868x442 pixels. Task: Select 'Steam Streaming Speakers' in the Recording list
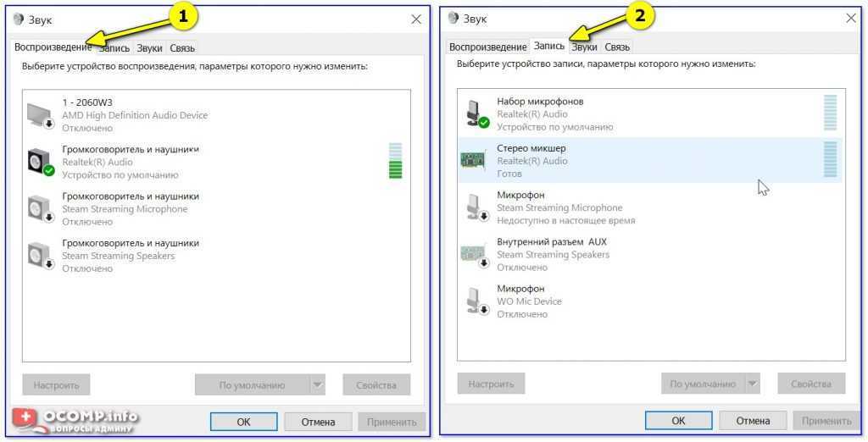(x=553, y=255)
